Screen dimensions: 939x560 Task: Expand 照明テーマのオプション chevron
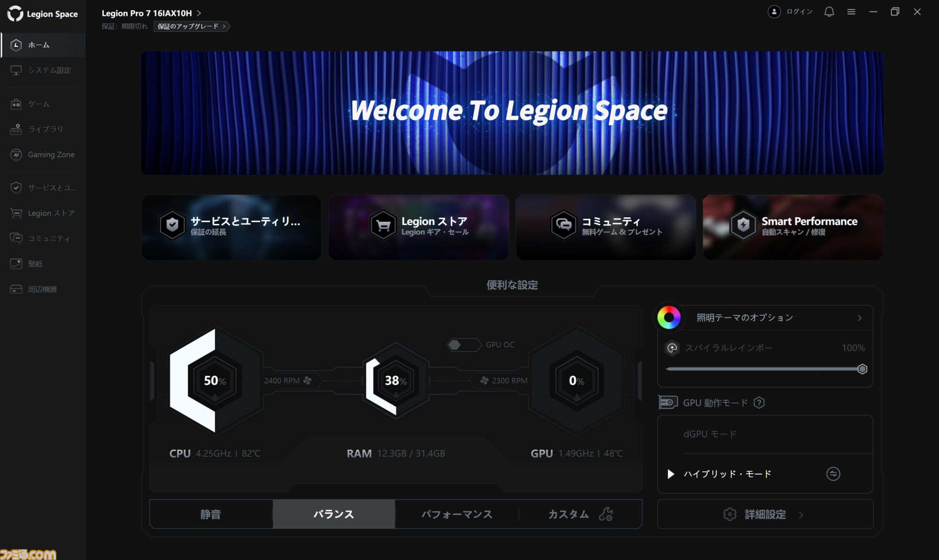pos(860,318)
